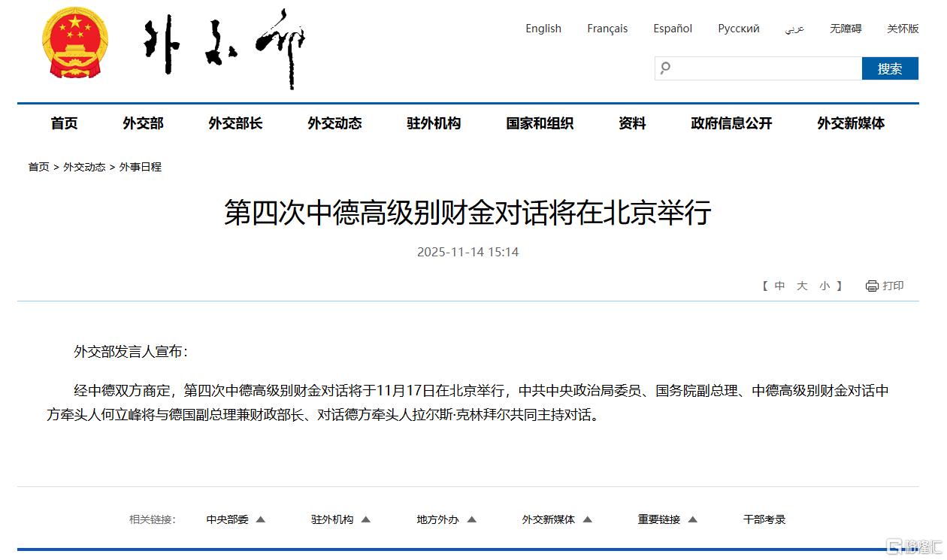The width and height of the screenshot is (947, 560).
Task: Open the 外交部长 navigation menu
Action: pyautogui.click(x=235, y=123)
